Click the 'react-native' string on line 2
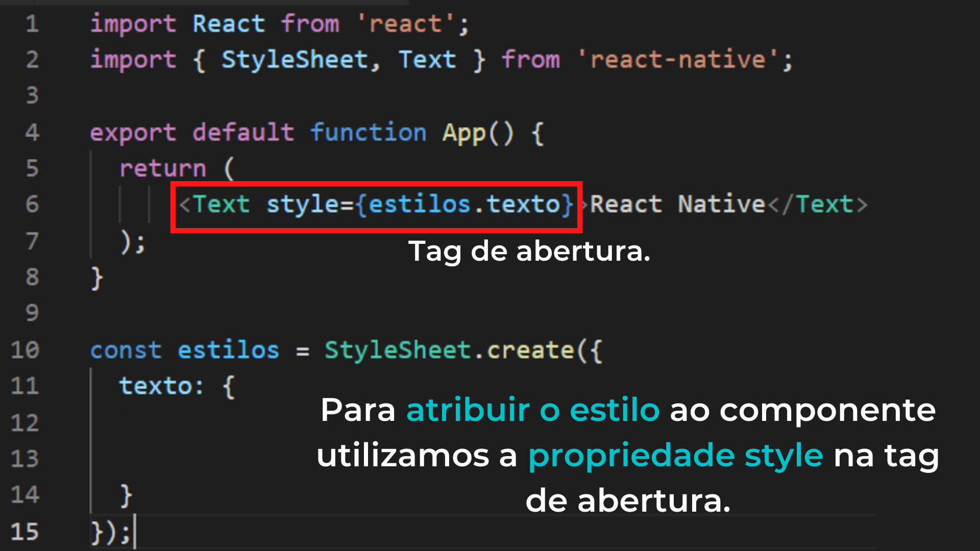 (678, 60)
